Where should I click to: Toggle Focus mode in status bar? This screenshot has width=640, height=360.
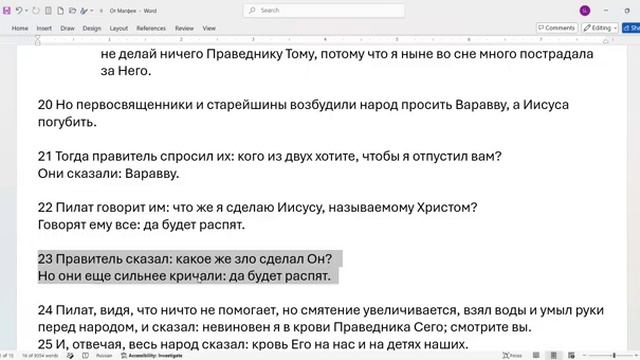tap(512, 356)
